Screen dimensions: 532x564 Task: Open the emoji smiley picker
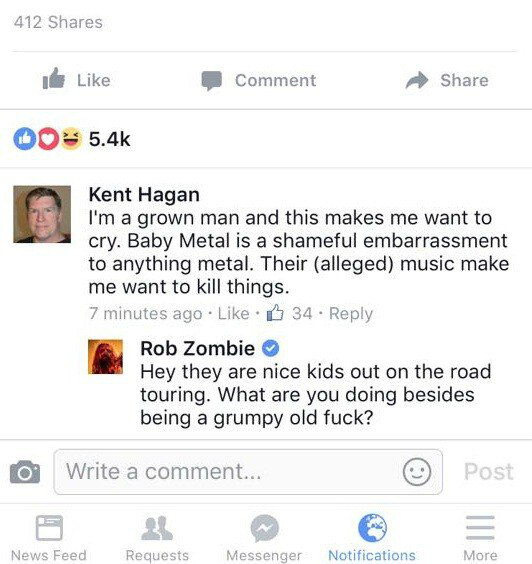[417, 472]
